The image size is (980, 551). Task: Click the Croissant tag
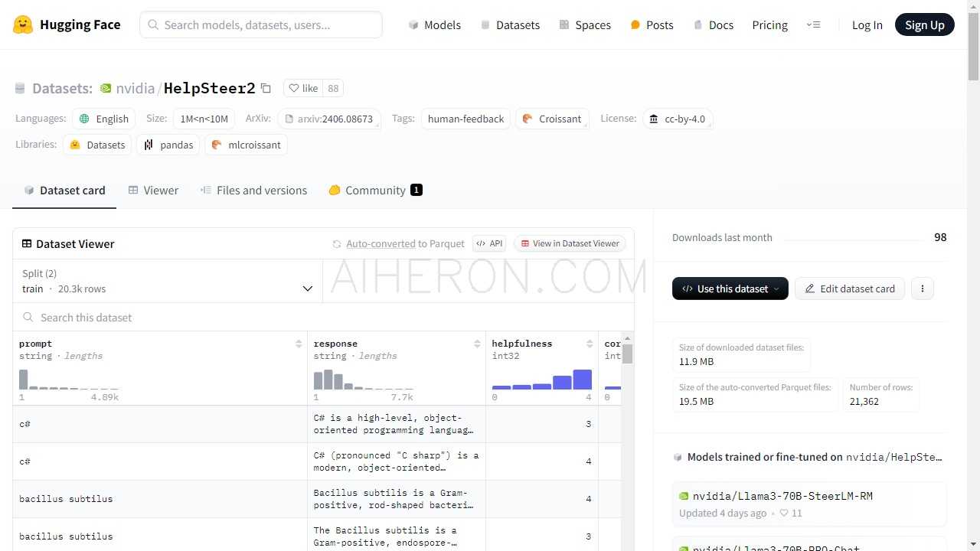point(552,119)
